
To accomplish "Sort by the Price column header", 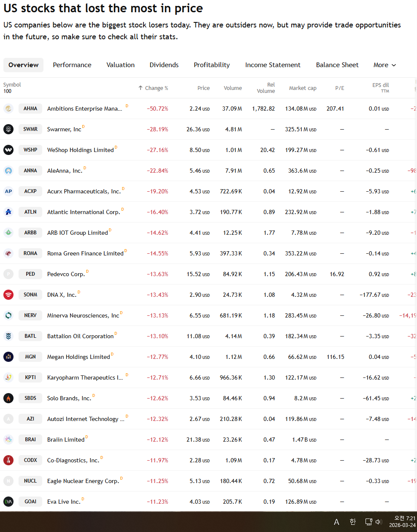I will tap(203, 88).
